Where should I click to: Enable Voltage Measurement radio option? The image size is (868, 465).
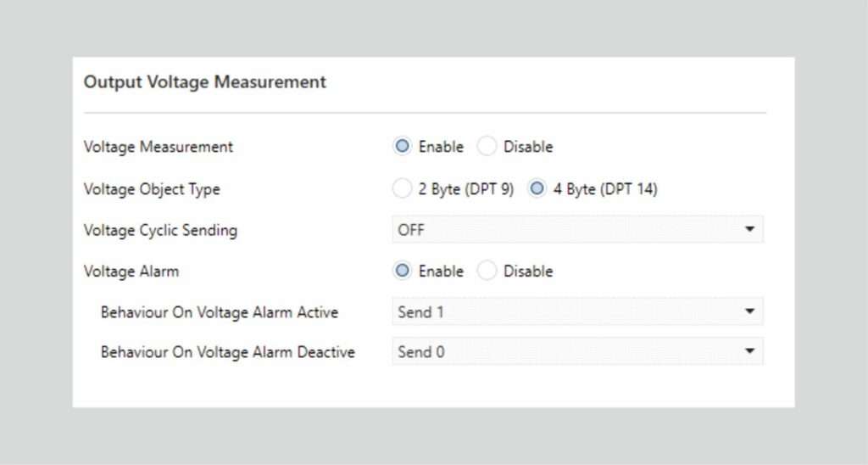[x=402, y=146]
